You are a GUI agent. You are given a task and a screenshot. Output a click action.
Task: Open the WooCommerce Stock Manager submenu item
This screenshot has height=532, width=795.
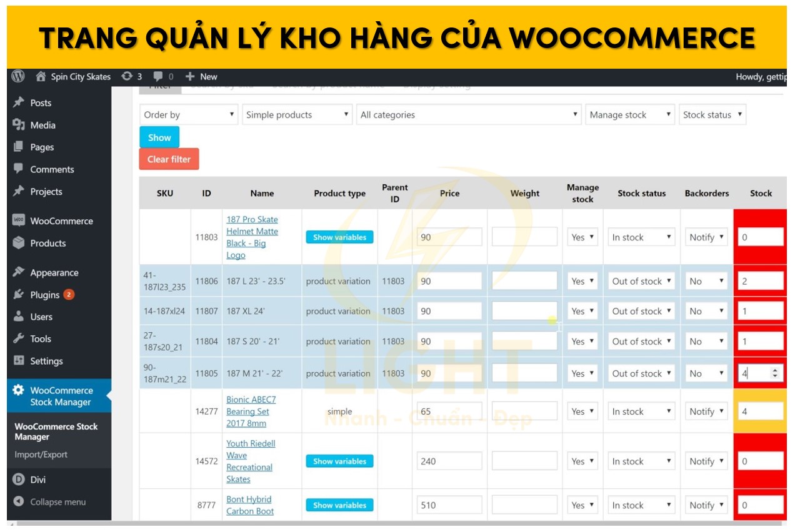pos(56,431)
